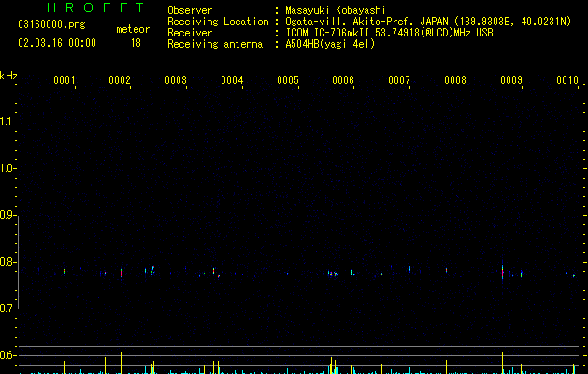Click the name Masayuki Kobayashi
Viewport: 588px width, 374px height.
[336, 10]
